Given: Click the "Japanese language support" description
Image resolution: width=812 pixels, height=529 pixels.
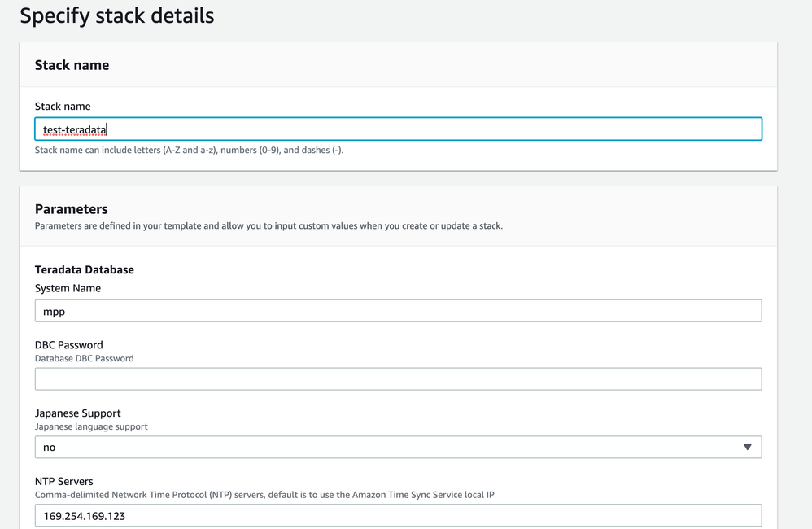Looking at the screenshot, I should (x=90, y=426).
